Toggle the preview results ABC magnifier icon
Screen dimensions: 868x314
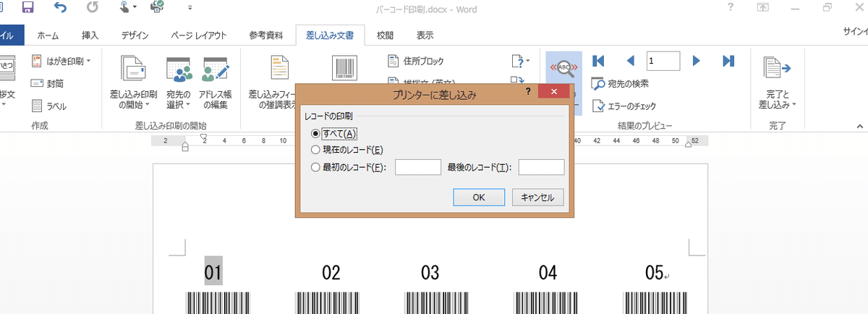(563, 68)
